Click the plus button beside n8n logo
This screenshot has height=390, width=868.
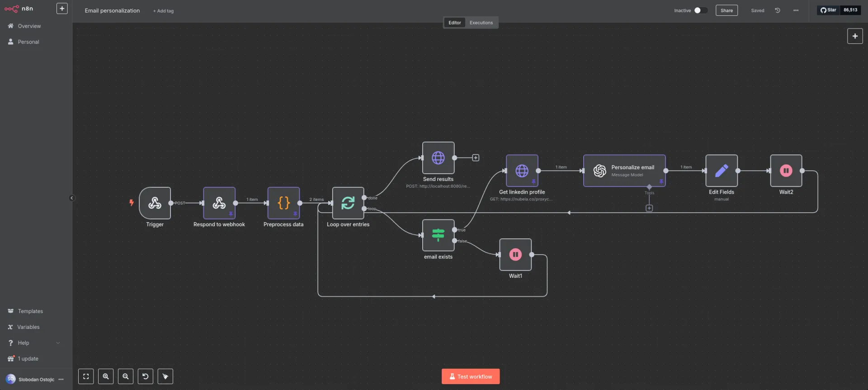(62, 9)
